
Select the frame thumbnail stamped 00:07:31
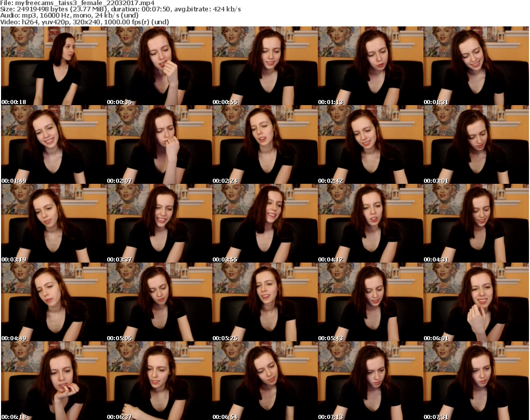click(x=476, y=381)
